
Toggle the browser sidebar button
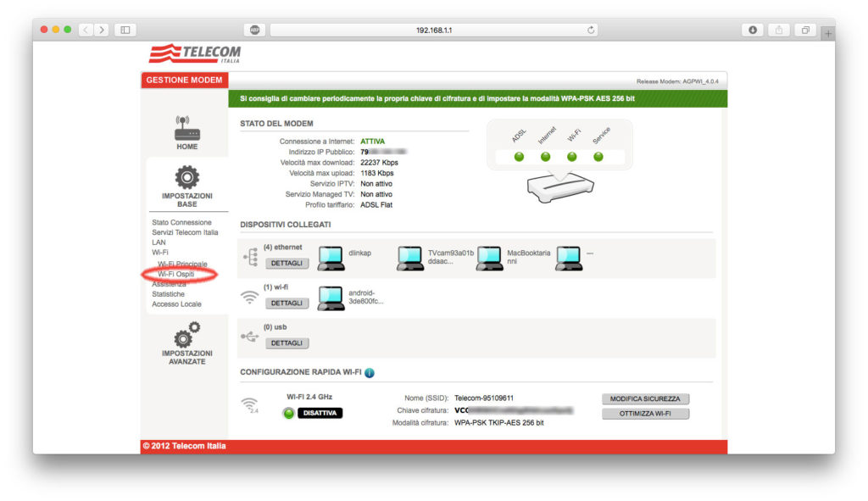click(x=125, y=30)
